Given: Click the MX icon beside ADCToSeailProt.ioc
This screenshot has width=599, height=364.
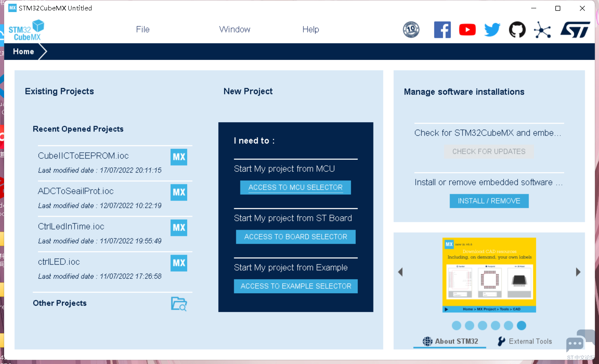Looking at the screenshot, I should tap(179, 192).
